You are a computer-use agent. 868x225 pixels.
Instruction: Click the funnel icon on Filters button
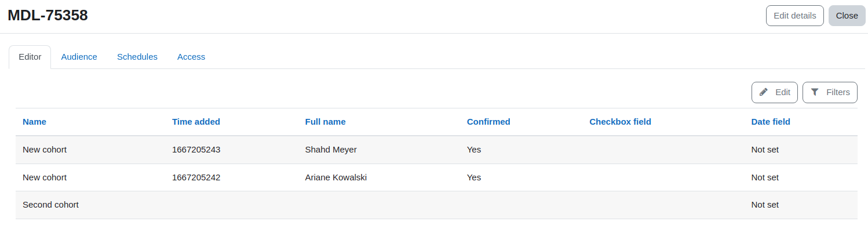pyautogui.click(x=815, y=92)
